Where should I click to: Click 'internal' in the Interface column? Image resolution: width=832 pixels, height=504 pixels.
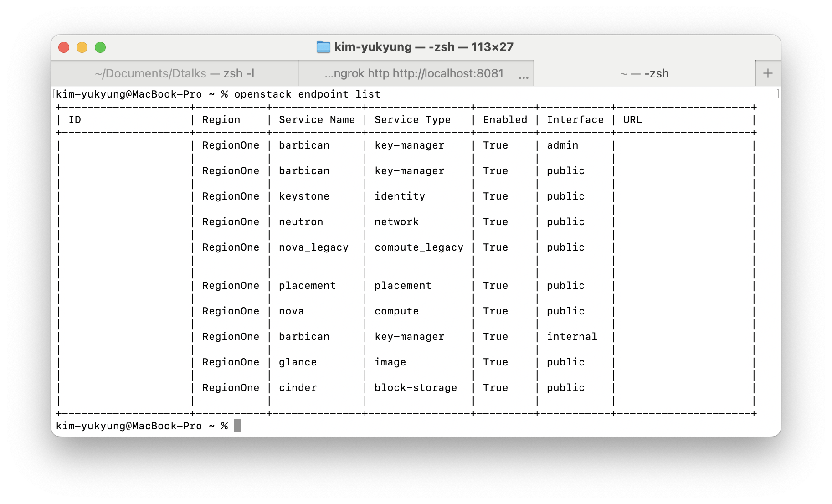tap(572, 337)
